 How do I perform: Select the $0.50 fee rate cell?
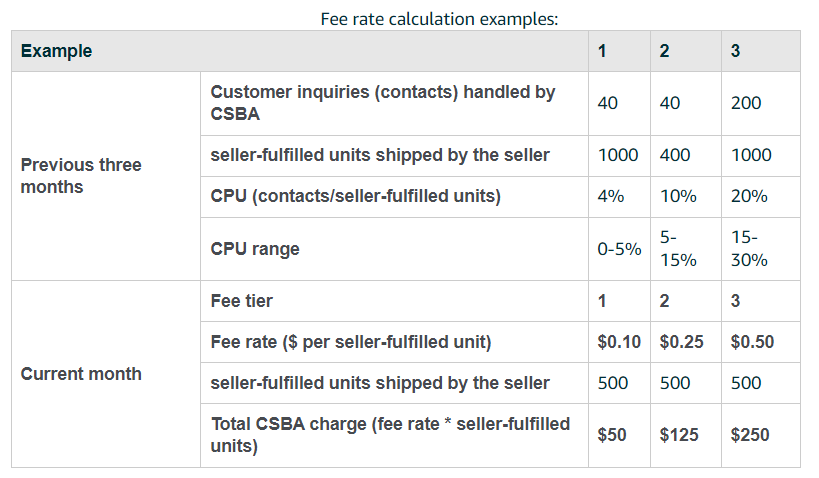pos(752,342)
